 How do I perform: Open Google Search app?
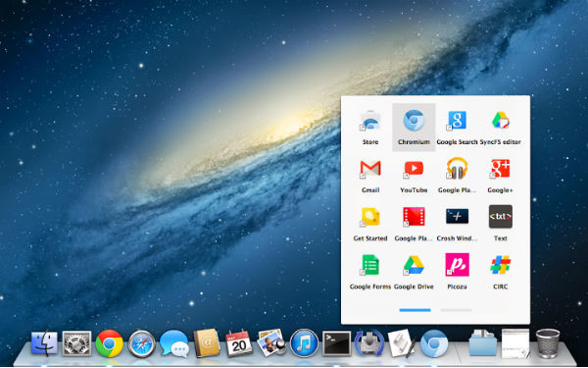tap(457, 121)
